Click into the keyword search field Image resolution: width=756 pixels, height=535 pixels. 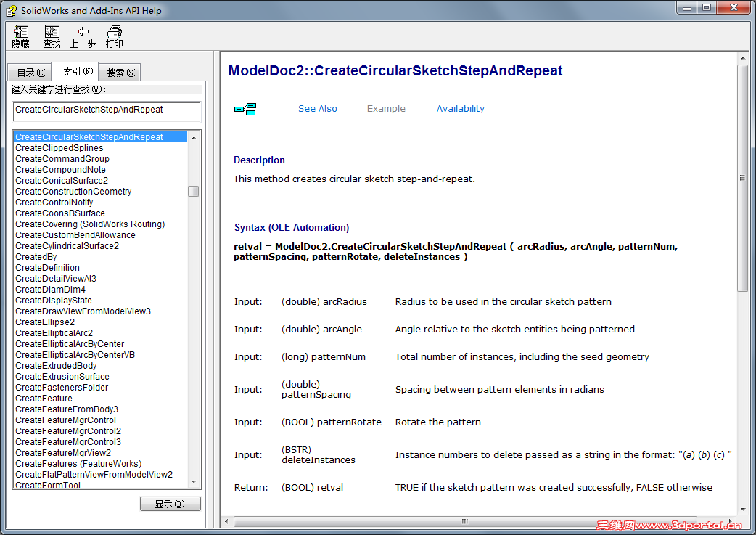point(107,112)
